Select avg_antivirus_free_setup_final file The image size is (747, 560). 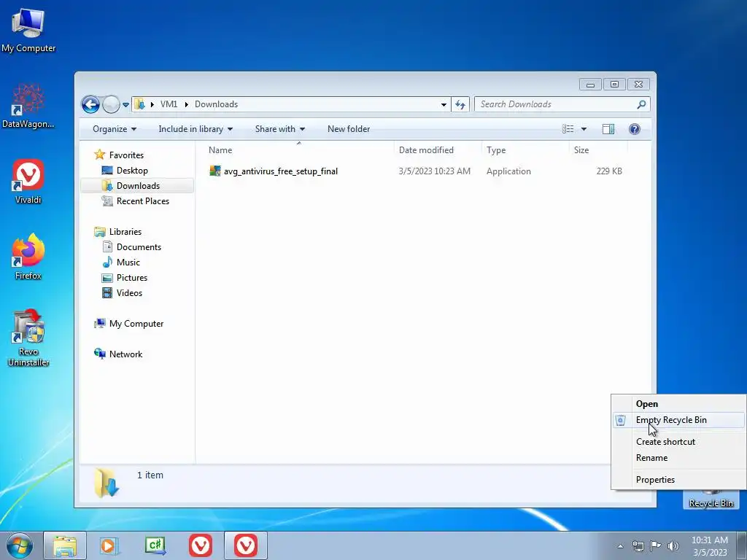coord(281,171)
